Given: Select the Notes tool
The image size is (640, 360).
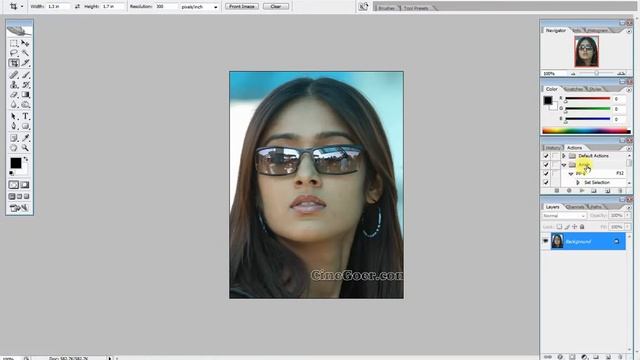Looking at the screenshot, I should tap(14, 138).
